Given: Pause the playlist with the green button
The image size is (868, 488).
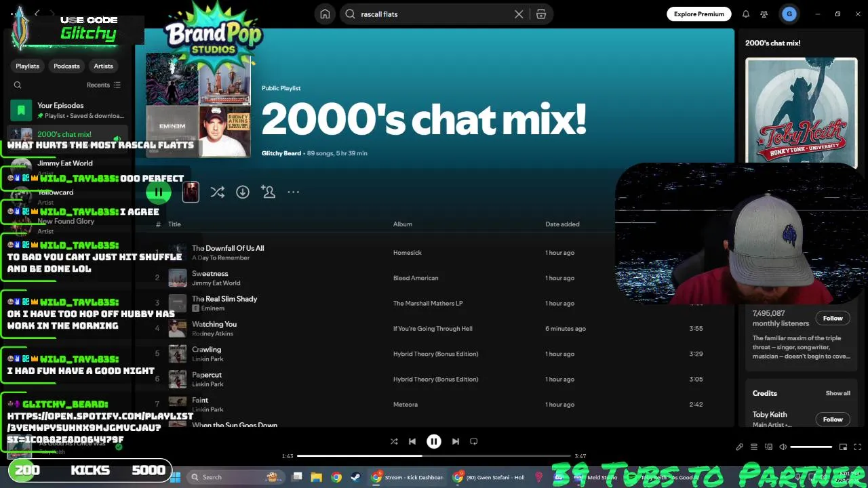Looking at the screenshot, I should (x=159, y=192).
